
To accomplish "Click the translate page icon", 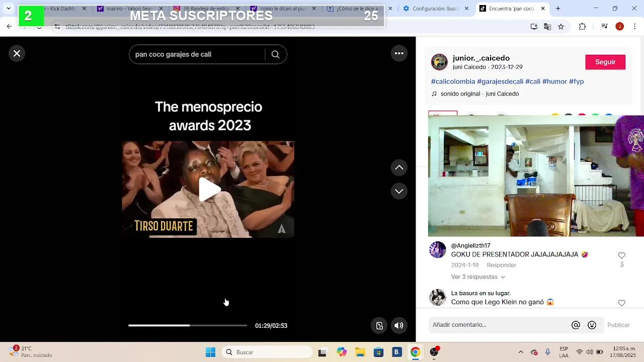I will [547, 27].
